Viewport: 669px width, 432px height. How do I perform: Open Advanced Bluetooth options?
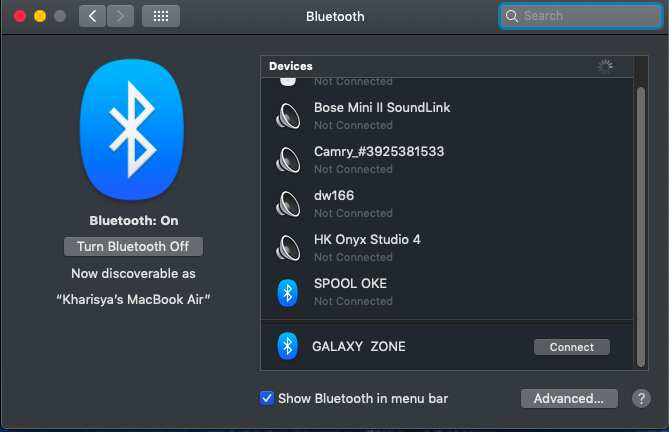tap(569, 398)
